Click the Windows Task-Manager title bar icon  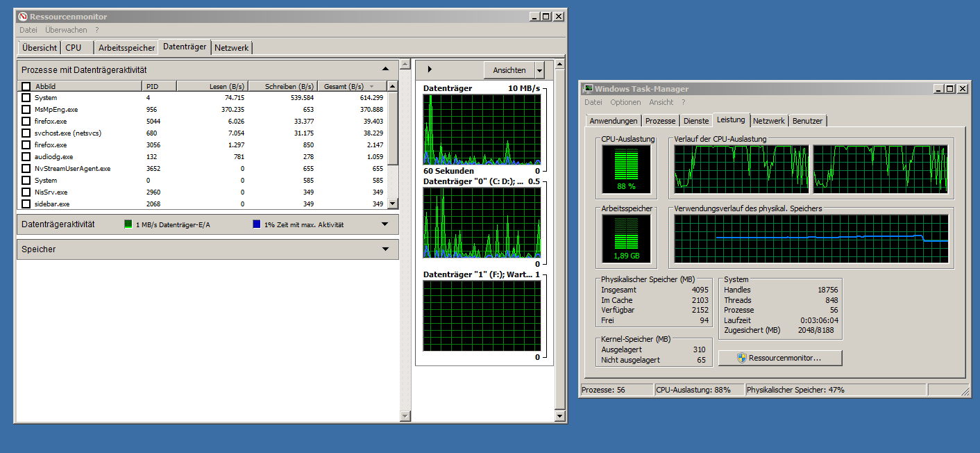coord(588,89)
